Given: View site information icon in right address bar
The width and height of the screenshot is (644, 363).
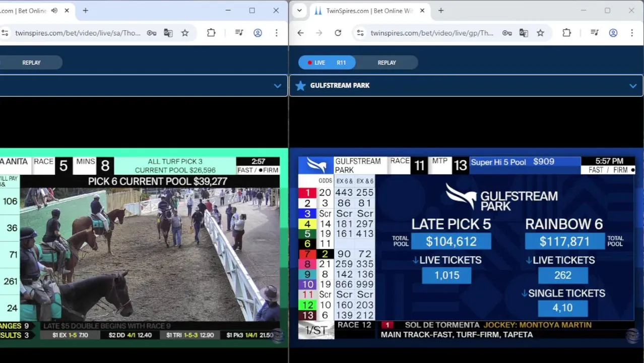Looking at the screenshot, I should (x=360, y=33).
